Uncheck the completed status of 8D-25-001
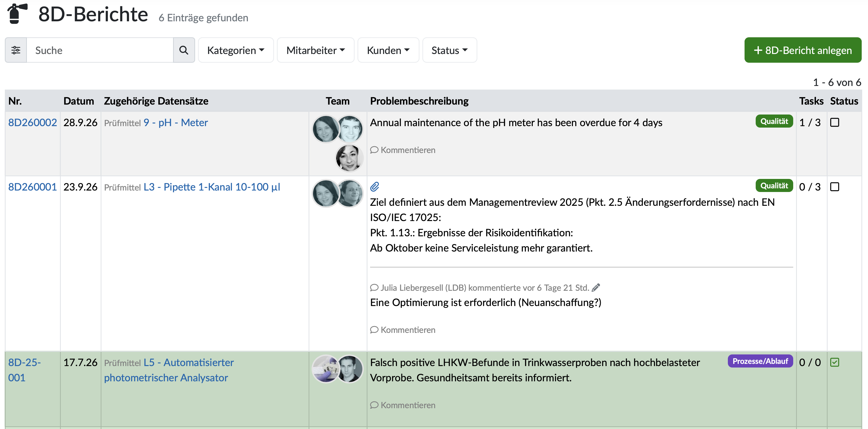This screenshot has height=429, width=868. coord(835,362)
